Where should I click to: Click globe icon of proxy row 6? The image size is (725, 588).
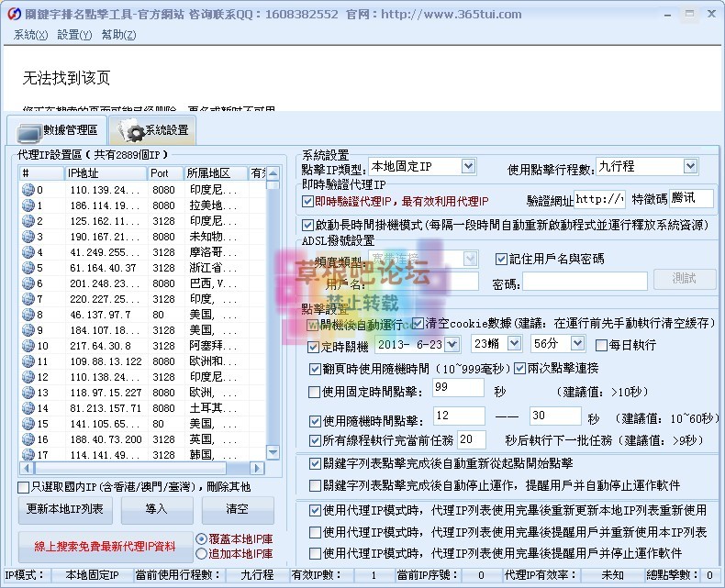pos(28,283)
